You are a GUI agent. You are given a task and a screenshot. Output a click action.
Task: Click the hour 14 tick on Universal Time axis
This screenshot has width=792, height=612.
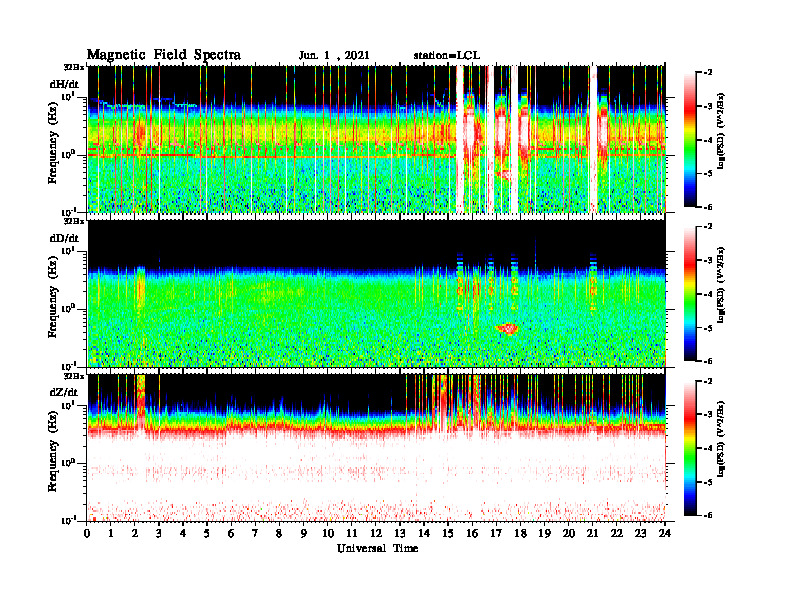(424, 534)
